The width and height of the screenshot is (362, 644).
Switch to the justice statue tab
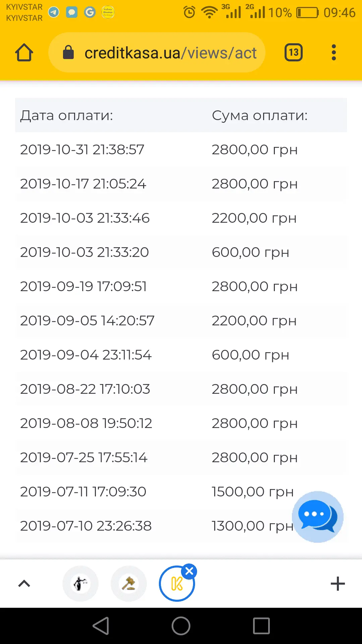point(80,584)
